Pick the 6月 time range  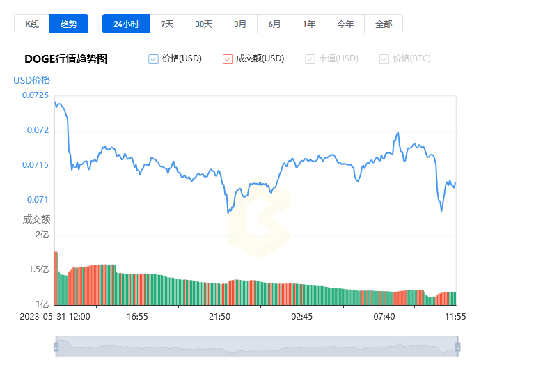(x=274, y=24)
